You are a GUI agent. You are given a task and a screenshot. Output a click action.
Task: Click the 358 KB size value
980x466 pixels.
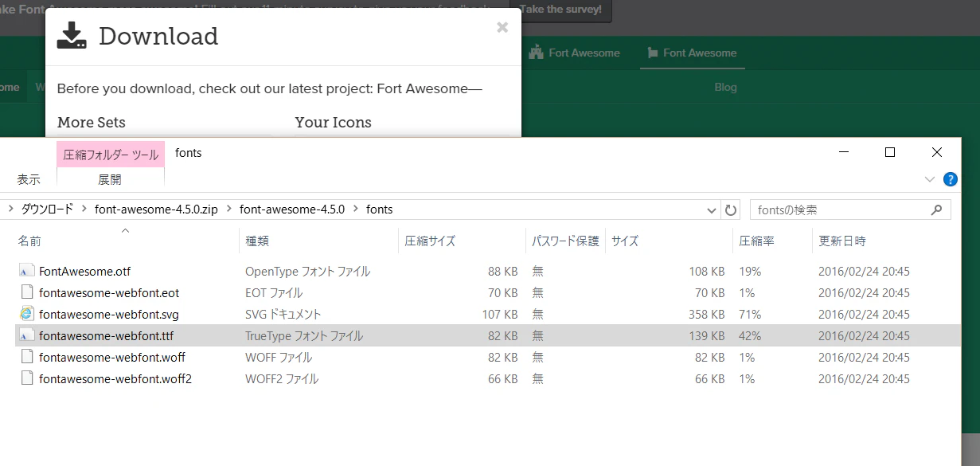pos(706,314)
